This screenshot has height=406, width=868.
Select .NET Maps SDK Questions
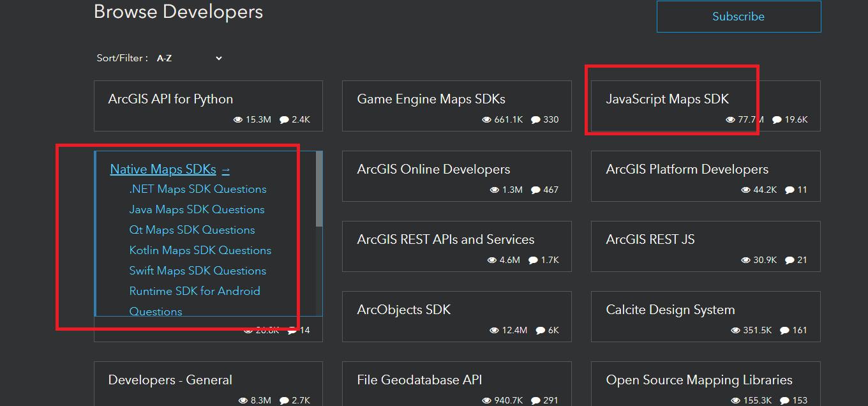tap(198, 189)
